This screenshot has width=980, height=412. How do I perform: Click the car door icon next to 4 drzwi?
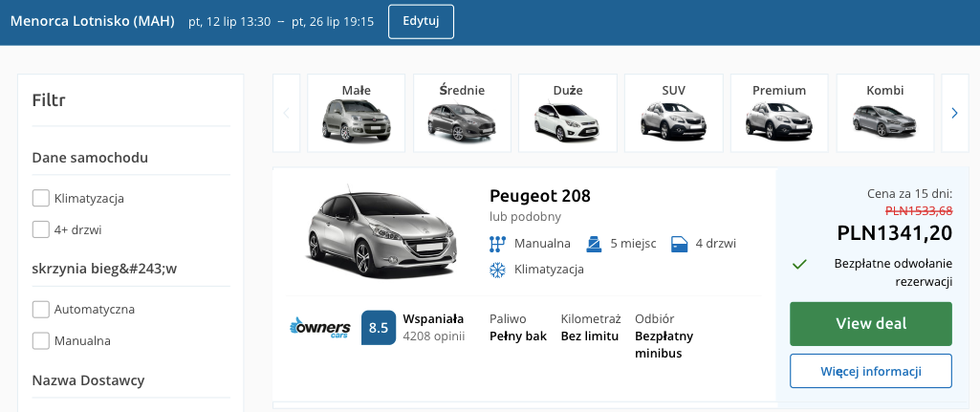[679, 244]
